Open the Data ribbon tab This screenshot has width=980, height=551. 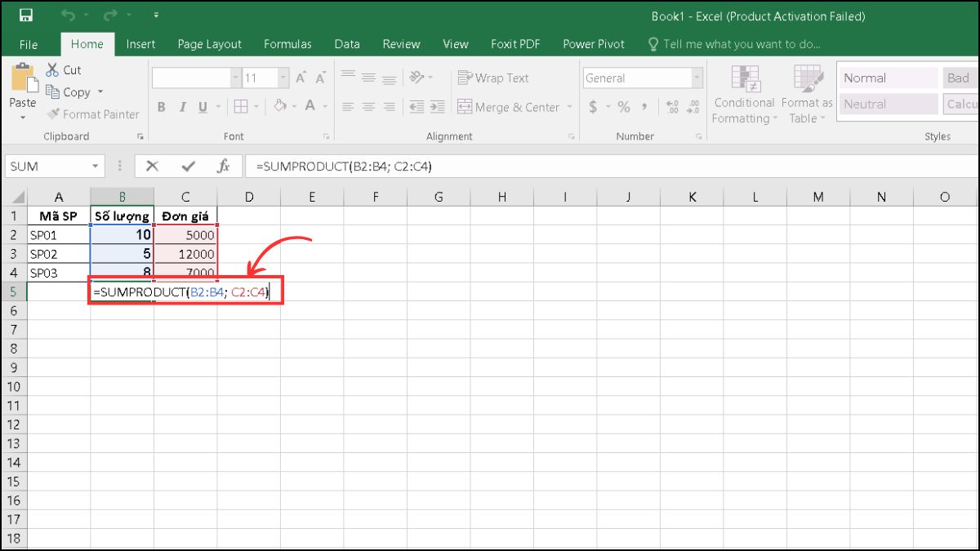(346, 44)
